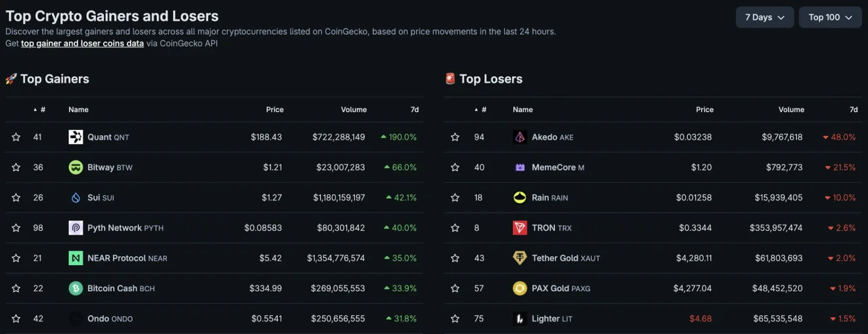Screen dimensions: 868x334
Task: Click the Quant coin logo icon
Action: (76, 137)
